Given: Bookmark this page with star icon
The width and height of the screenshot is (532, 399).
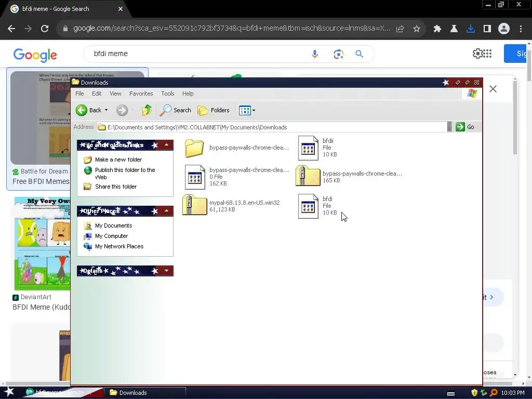Looking at the screenshot, I should 417,29.
